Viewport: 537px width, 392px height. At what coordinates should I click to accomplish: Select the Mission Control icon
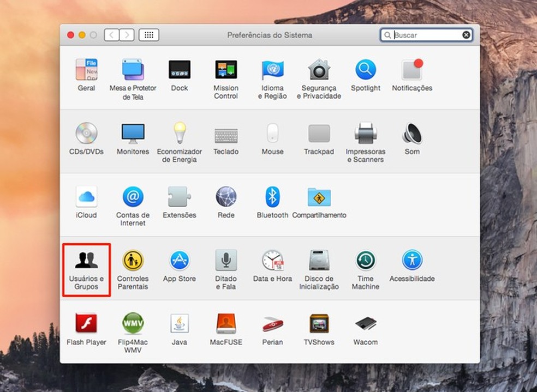point(226,70)
